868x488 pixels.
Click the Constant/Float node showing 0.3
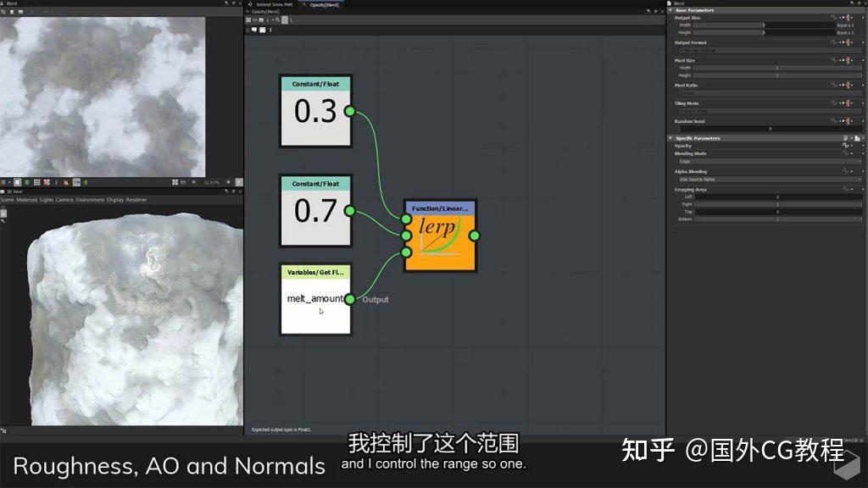(315, 112)
